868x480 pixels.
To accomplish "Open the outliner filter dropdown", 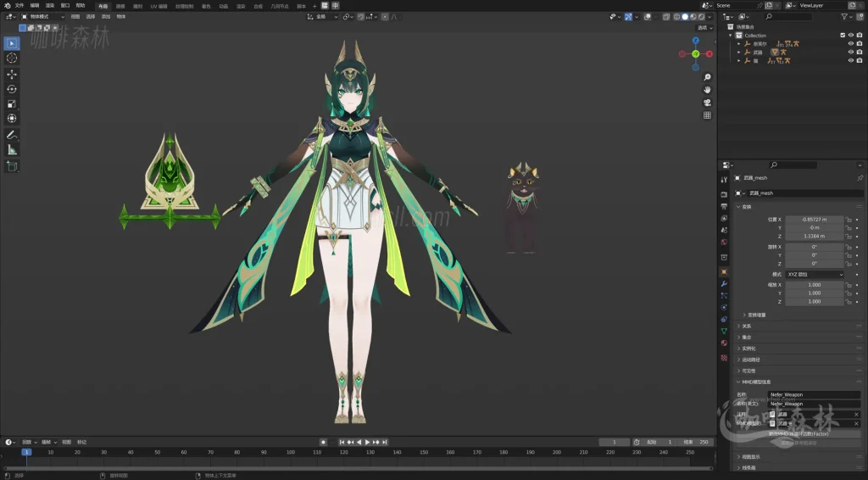I will click(847, 17).
